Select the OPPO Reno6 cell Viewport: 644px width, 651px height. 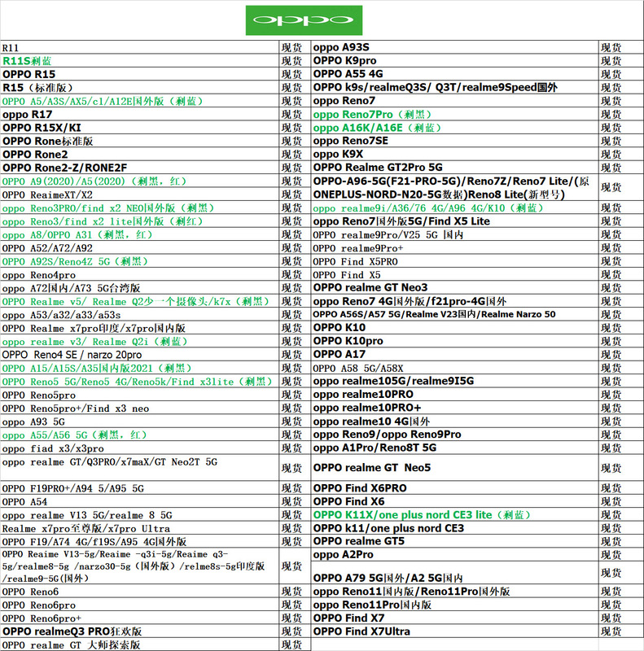click(x=139, y=592)
